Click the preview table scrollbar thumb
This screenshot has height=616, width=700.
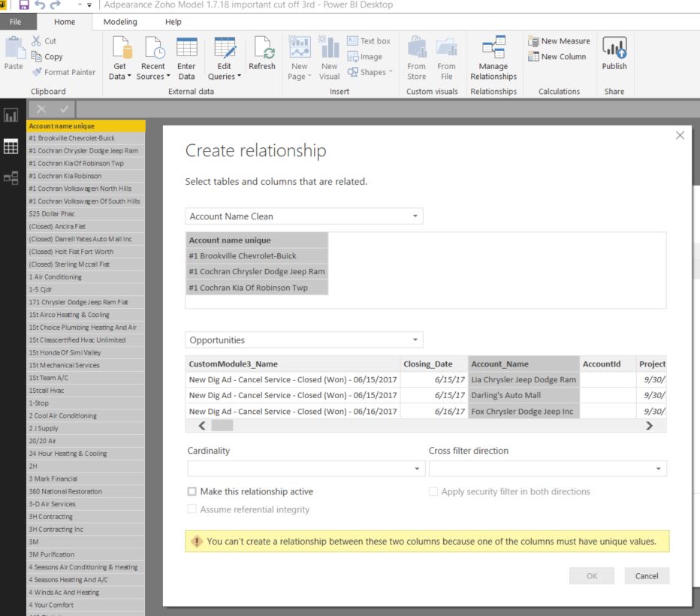pyautogui.click(x=222, y=425)
